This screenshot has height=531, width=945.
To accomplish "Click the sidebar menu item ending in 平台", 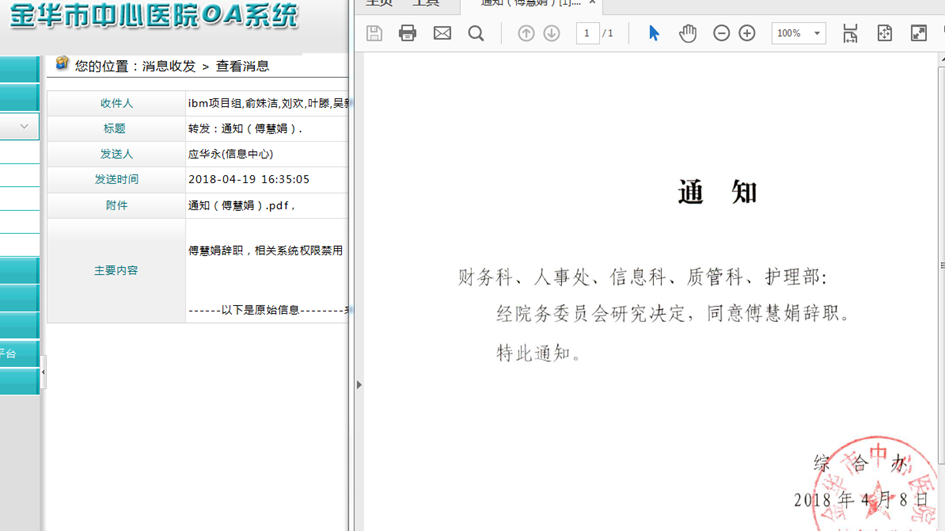I will click(19, 354).
